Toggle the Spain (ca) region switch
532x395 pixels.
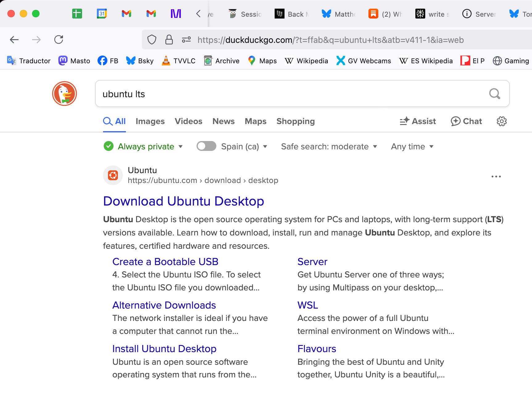206,146
